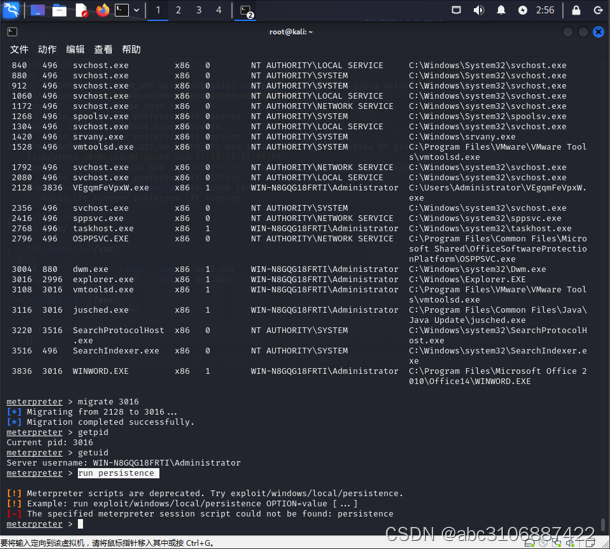Open the 文件 menu
This screenshot has height=551, width=611.
[19, 49]
